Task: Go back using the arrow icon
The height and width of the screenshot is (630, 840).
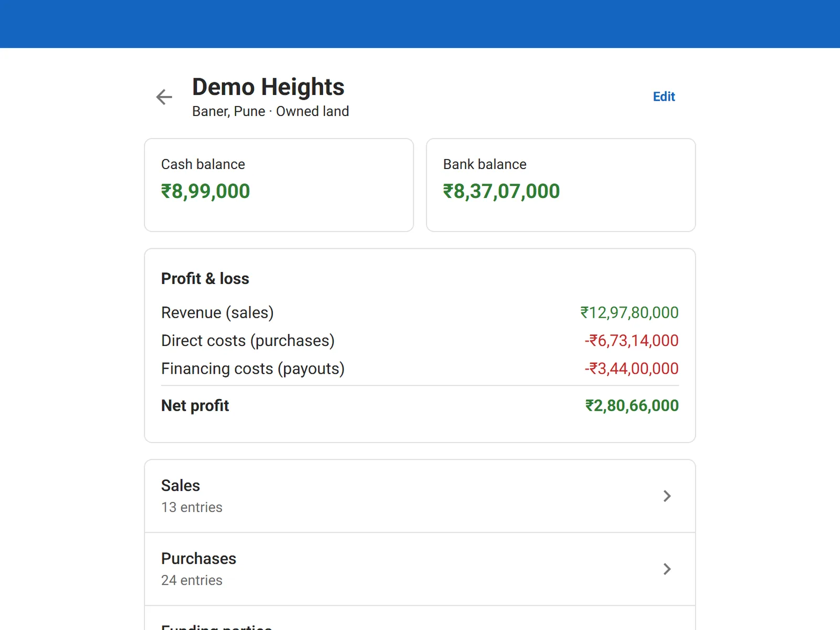Action: pos(164,97)
